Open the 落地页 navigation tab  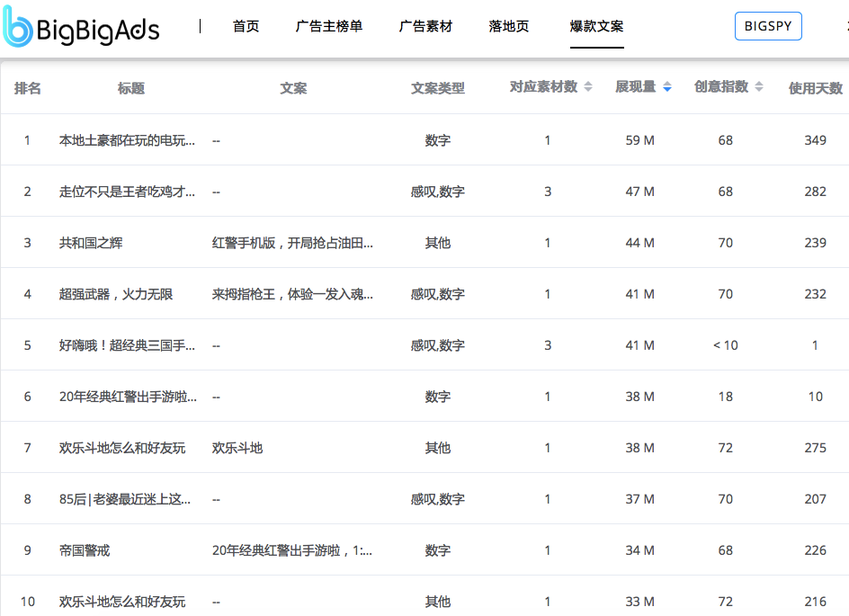tap(509, 27)
